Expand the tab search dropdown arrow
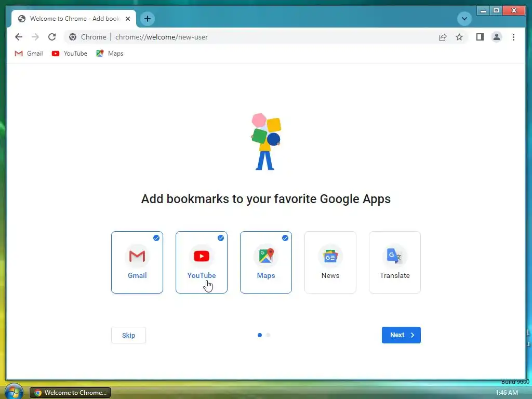 pyautogui.click(x=464, y=19)
